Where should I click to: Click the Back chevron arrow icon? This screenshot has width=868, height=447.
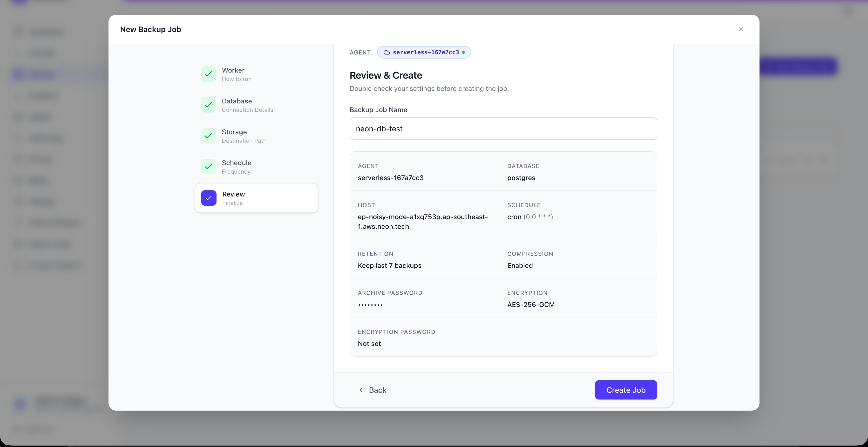pos(361,390)
